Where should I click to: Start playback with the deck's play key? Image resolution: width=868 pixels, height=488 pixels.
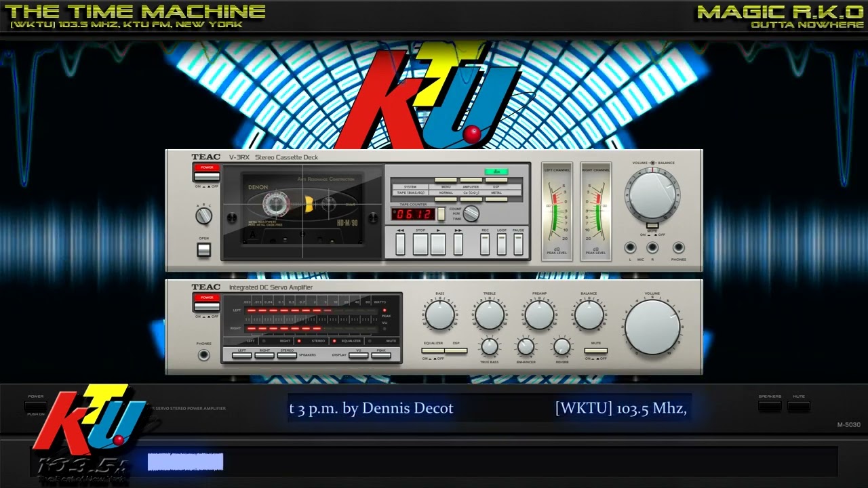point(438,244)
